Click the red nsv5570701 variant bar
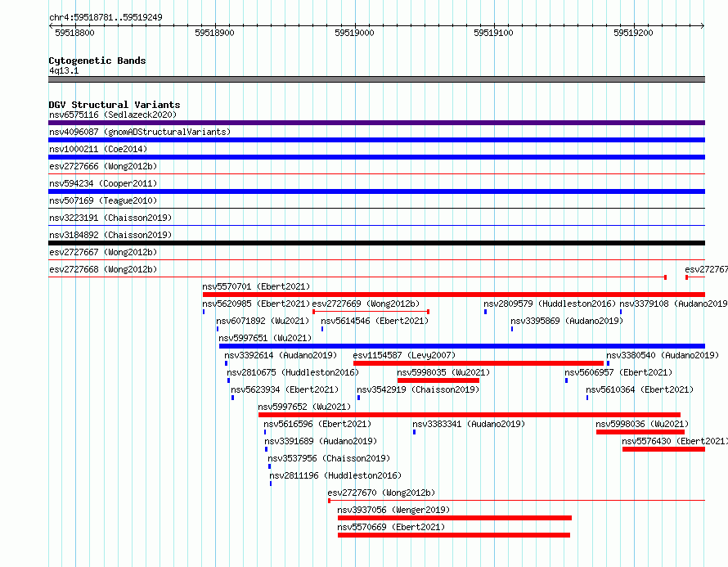The image size is (728, 567). pyautogui.click(x=454, y=295)
